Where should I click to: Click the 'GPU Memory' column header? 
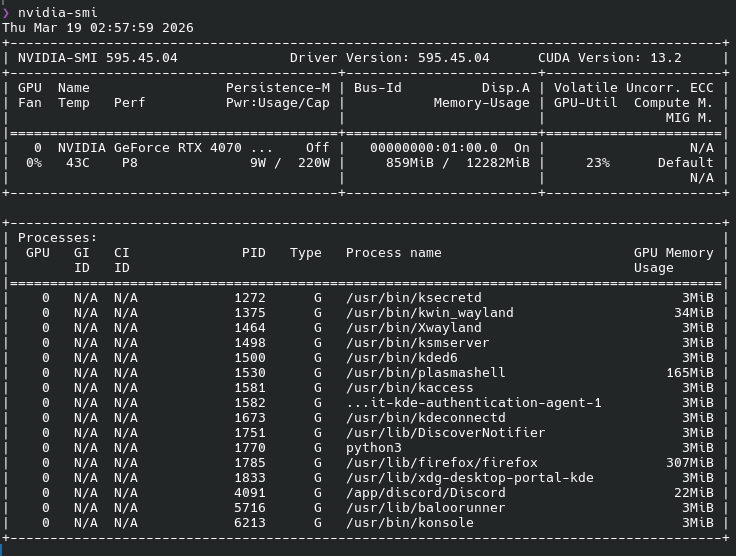[x=674, y=253]
